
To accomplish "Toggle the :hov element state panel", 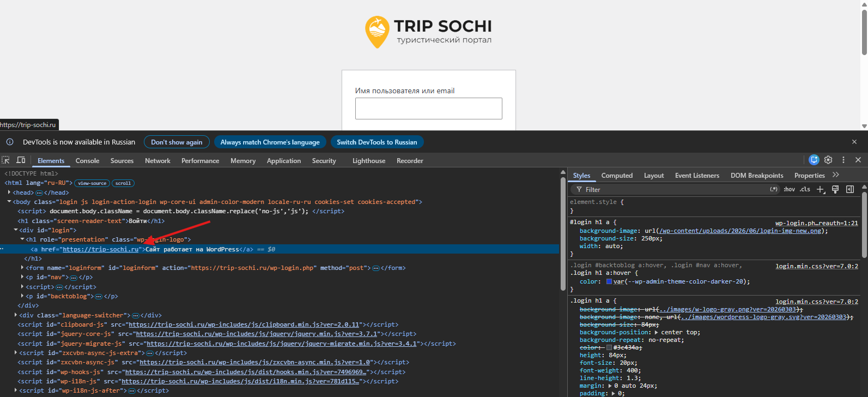I will click(789, 189).
